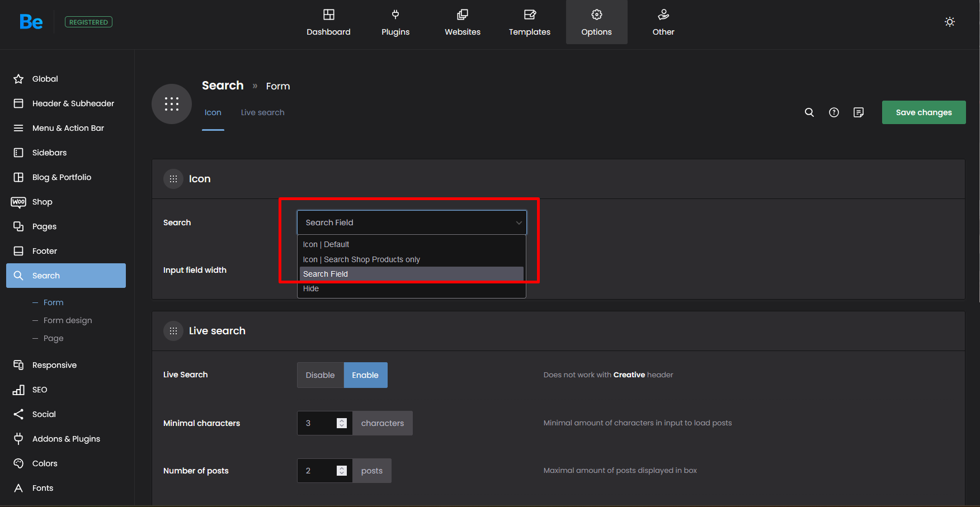Open the Plugins section
Screen dimensions: 980x507
[x=395, y=22]
